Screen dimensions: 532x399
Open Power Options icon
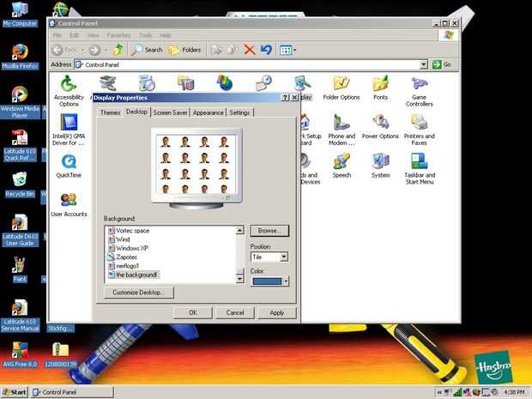click(x=380, y=126)
